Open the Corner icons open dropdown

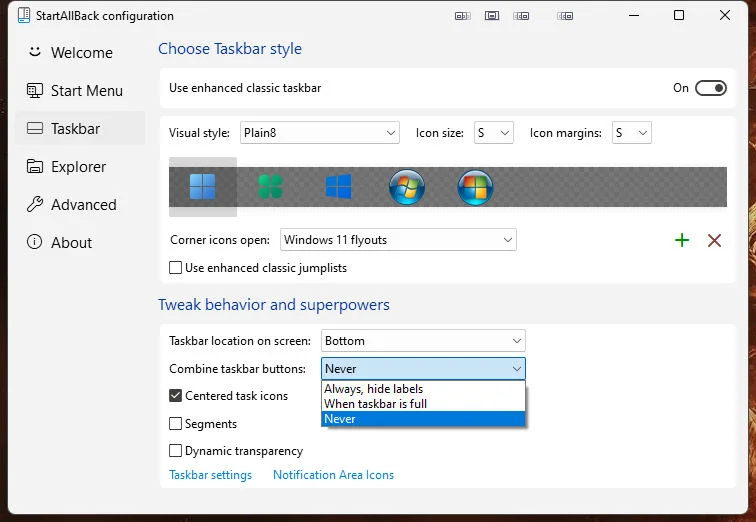pos(398,240)
